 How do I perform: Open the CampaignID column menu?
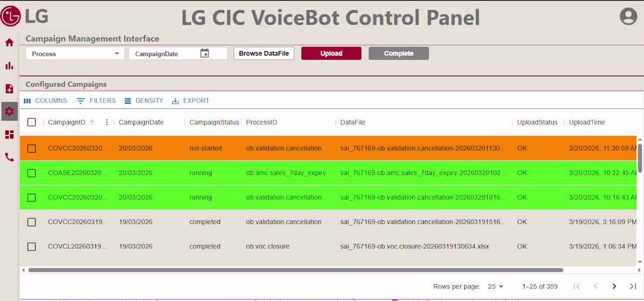[x=107, y=122]
